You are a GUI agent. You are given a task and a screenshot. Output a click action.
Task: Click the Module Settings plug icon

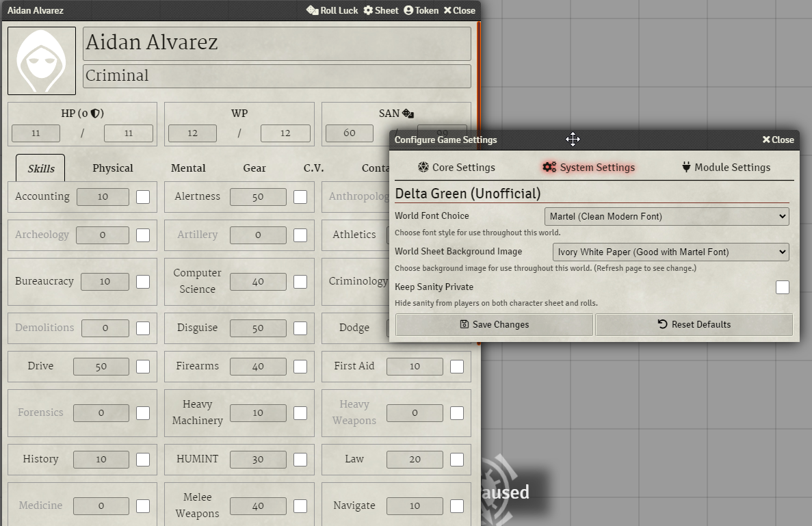[x=686, y=167]
